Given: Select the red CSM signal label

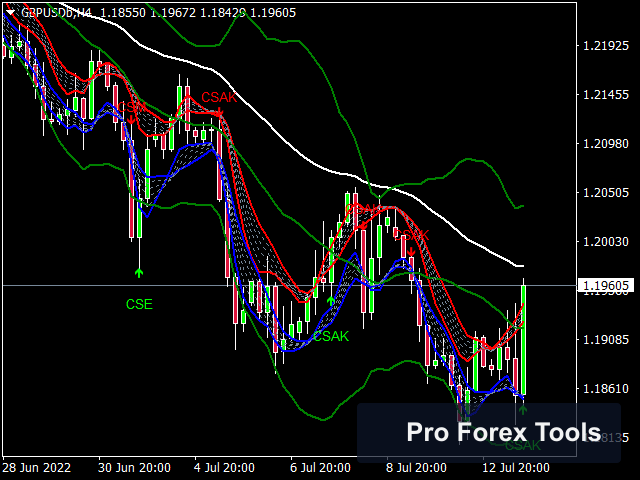Looking at the screenshot, I should pyautogui.click(x=131, y=107).
